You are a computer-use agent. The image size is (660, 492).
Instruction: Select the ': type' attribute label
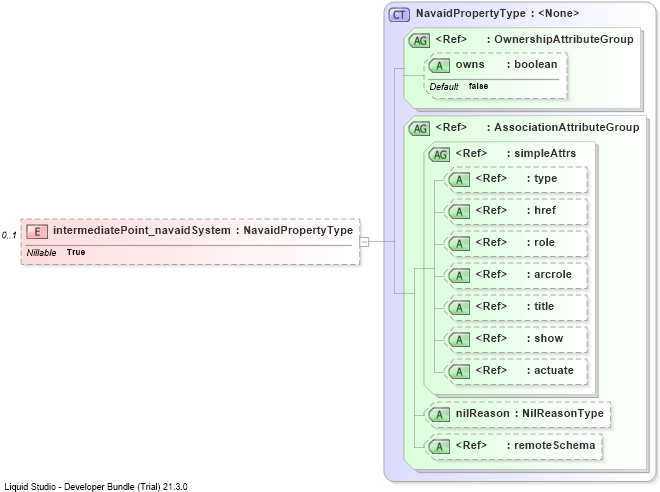[542, 178]
